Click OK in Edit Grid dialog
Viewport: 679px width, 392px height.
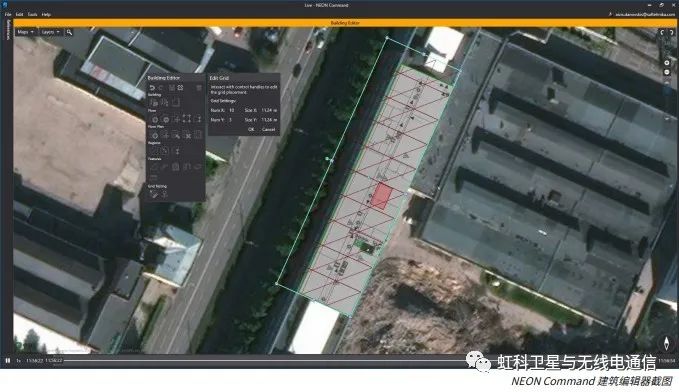tap(251, 129)
